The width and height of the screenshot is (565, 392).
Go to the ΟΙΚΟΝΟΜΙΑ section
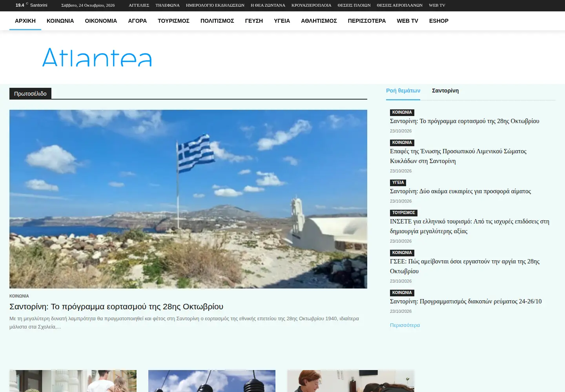[101, 21]
